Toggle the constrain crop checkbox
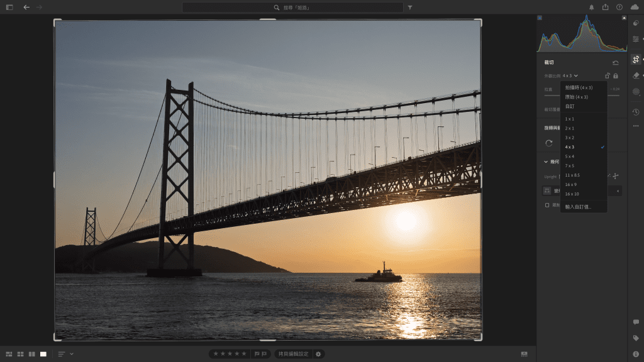The height and width of the screenshot is (362, 644). (x=547, y=205)
